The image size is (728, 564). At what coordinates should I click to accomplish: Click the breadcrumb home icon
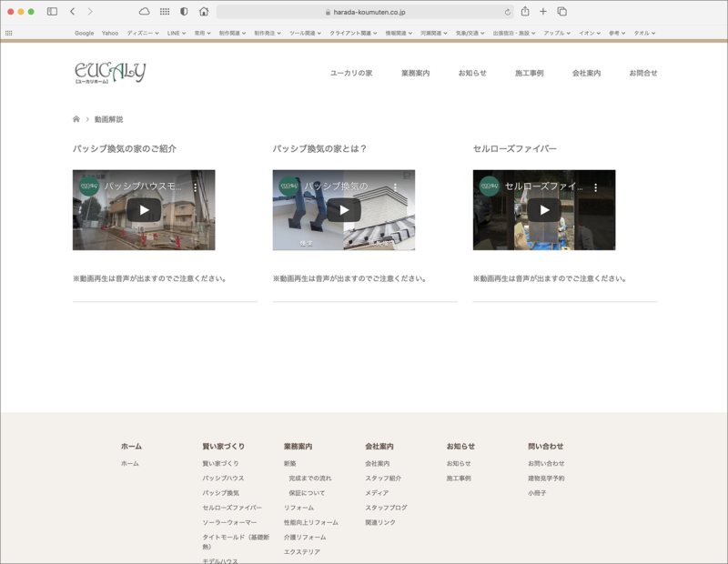click(x=76, y=119)
